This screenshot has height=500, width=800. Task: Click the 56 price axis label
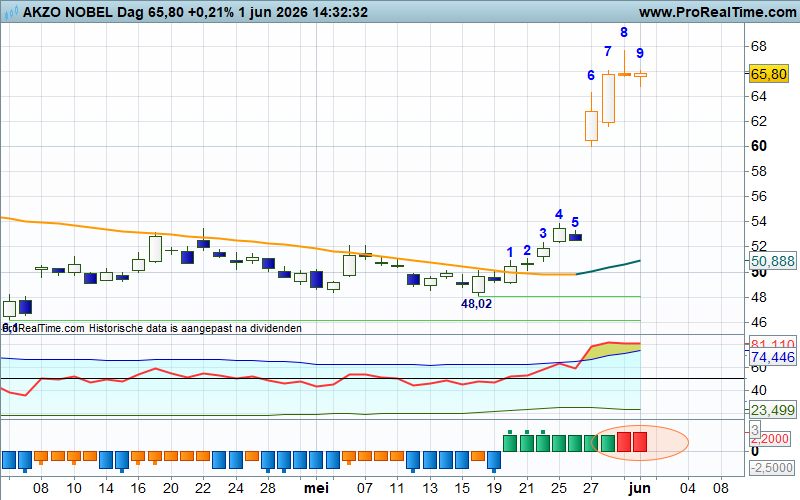759,196
